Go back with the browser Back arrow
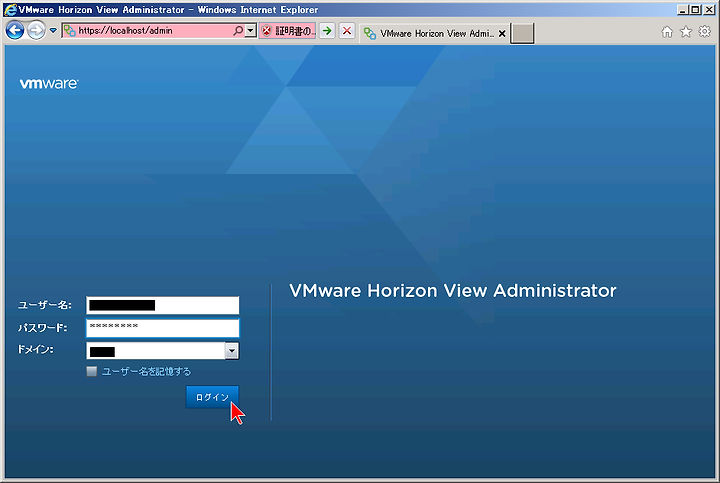 pos(15,31)
